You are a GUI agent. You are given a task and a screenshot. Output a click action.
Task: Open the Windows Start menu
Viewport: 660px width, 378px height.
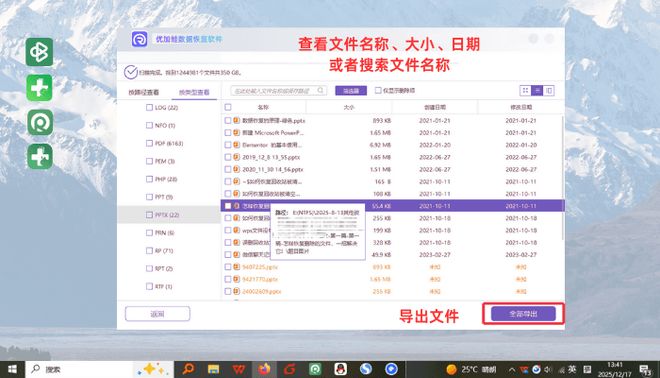point(12,369)
